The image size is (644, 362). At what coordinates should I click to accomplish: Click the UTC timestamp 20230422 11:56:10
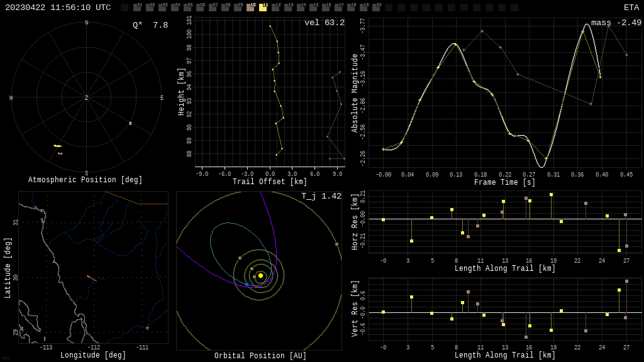pyautogui.click(x=58, y=8)
